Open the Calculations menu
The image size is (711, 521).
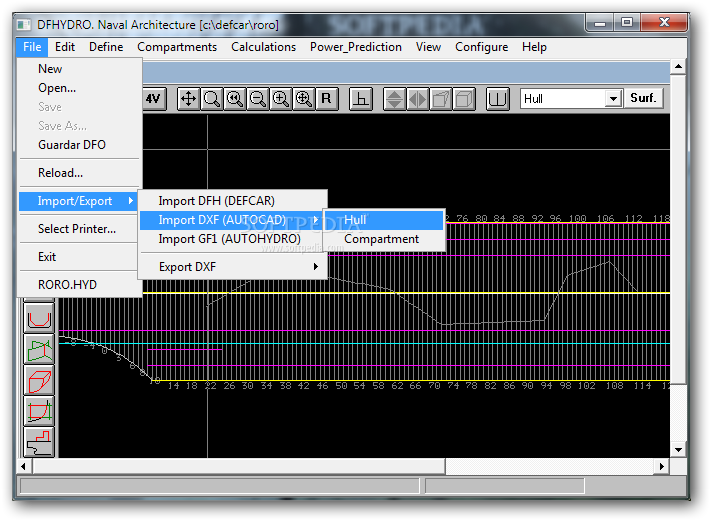(x=263, y=47)
